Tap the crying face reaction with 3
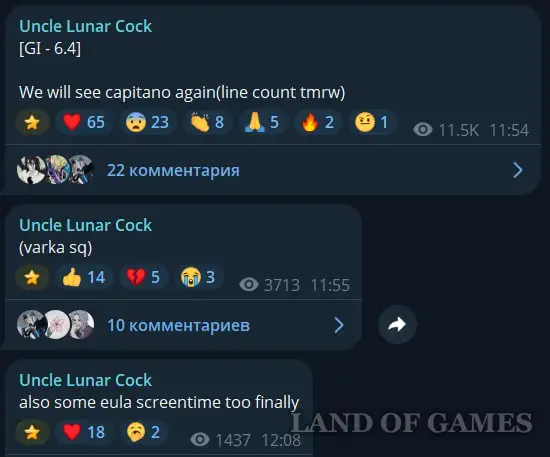Screen dimensions: 550x457 pyautogui.click(x=198, y=277)
